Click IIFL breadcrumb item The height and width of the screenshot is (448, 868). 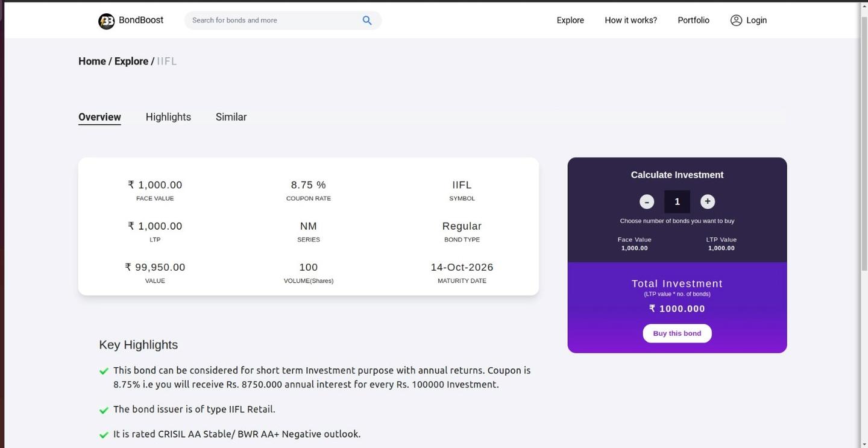point(167,62)
